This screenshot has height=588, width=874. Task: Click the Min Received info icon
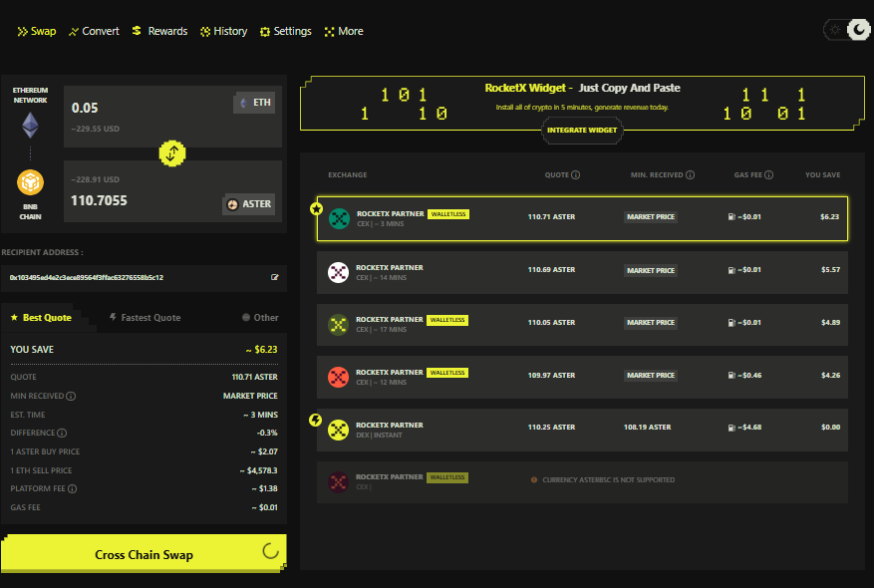click(71, 396)
